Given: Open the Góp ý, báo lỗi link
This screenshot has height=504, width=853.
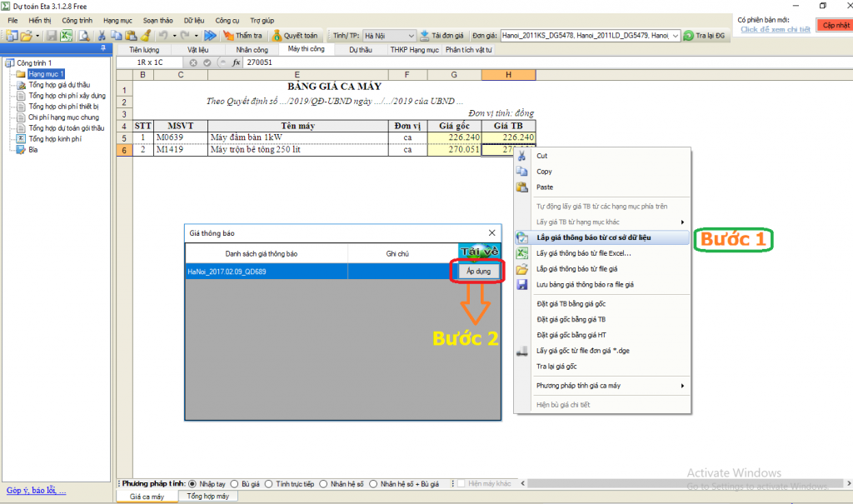Looking at the screenshot, I should click(x=35, y=491).
